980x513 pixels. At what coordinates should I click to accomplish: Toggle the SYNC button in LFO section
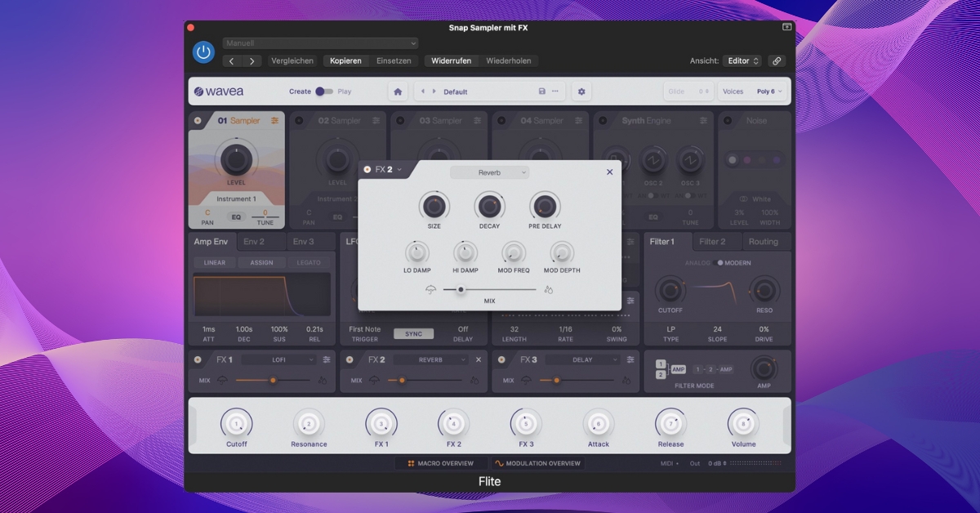413,334
